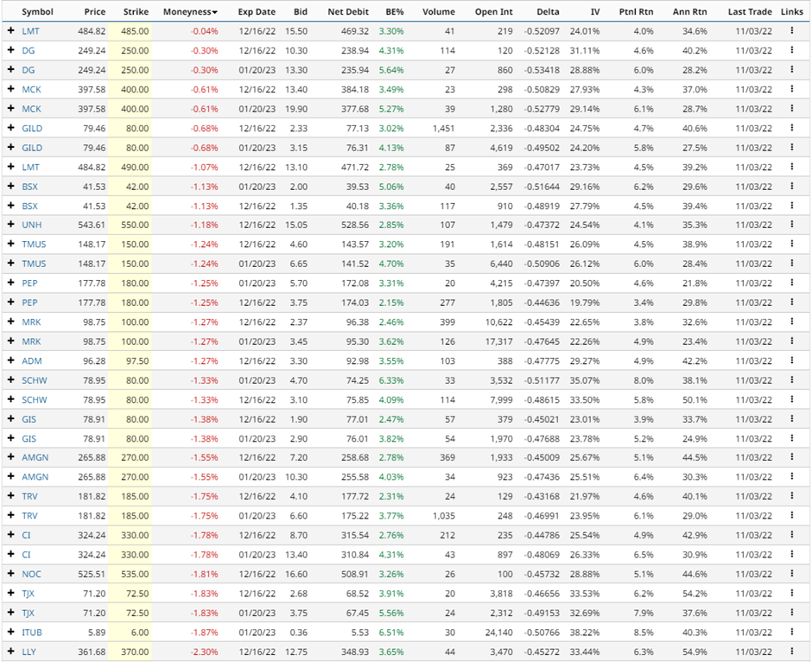Open the links menu for DG 12/16/22 row
The image size is (812, 662).
pos(792,50)
